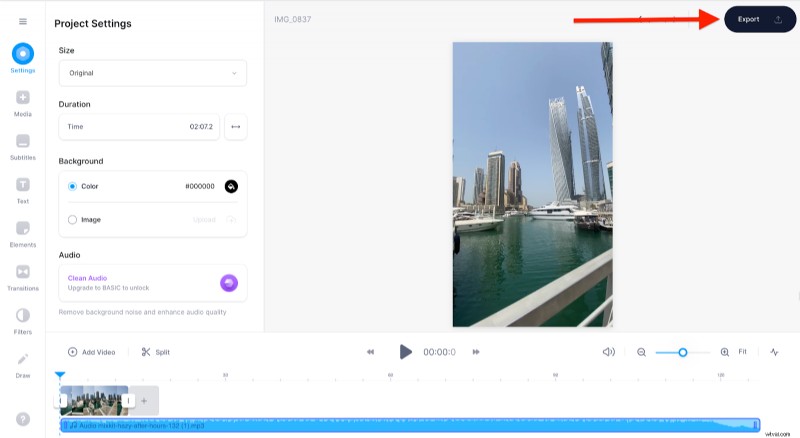800x438 pixels.
Task: Click the video clip's right trim handle
Action: [x=128, y=401]
